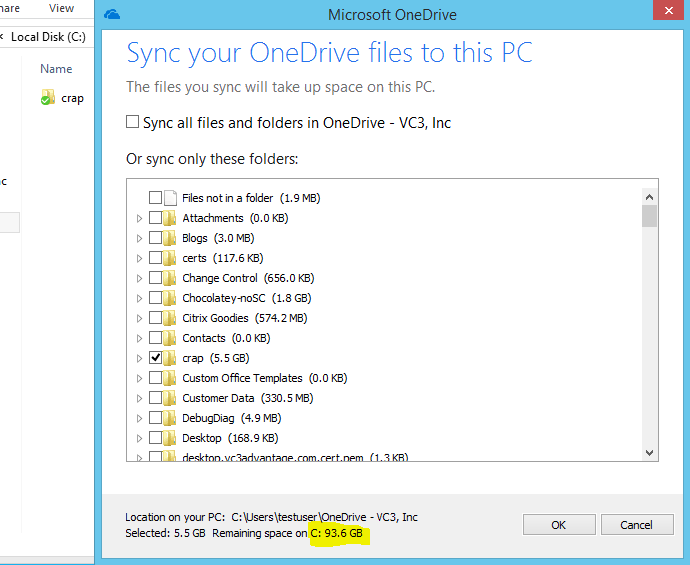Expand the certs folder tree
Viewport: 690px width, 565px height.
pos(139,258)
